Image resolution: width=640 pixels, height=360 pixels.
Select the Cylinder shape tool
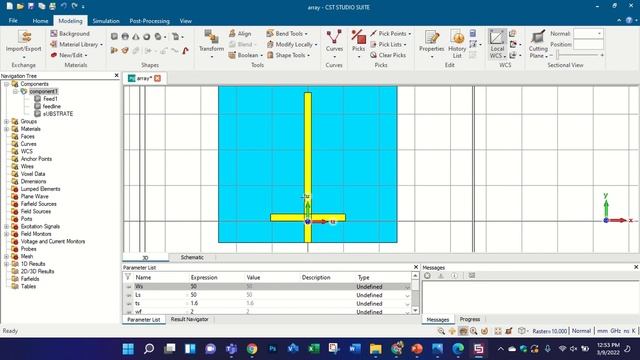pyautogui.click(x=125, y=37)
